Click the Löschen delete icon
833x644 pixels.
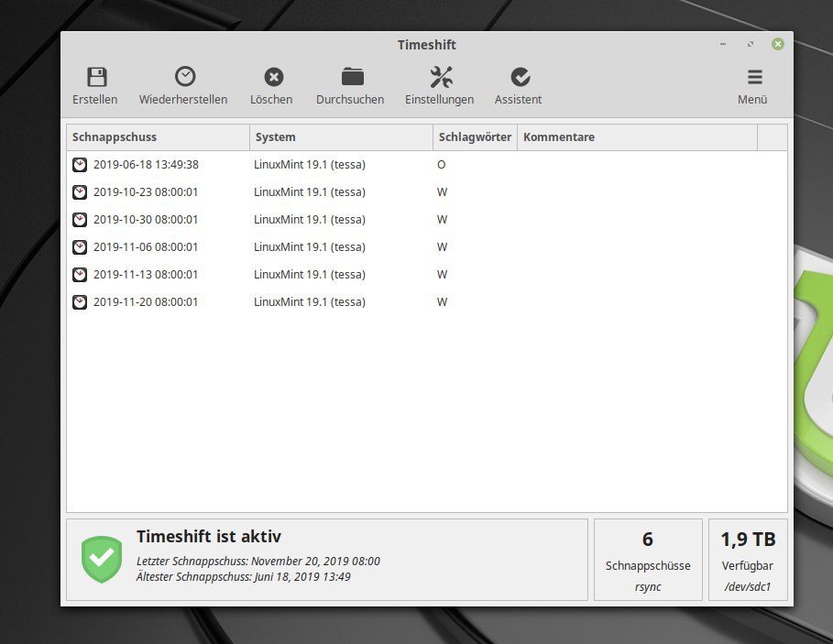pyautogui.click(x=274, y=77)
